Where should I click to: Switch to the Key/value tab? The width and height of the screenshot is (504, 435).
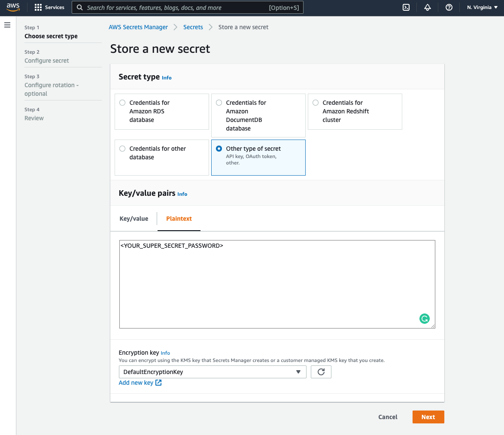pyautogui.click(x=134, y=219)
